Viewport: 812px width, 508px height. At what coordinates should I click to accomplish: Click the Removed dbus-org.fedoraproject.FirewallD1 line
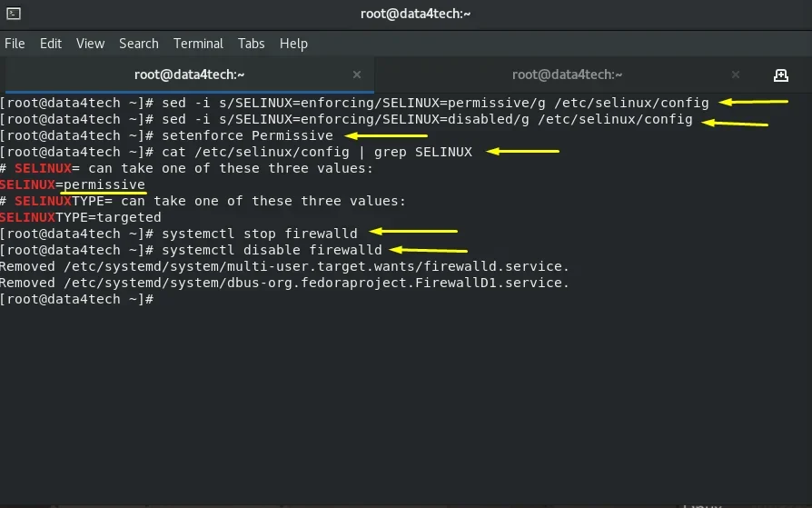(x=284, y=283)
